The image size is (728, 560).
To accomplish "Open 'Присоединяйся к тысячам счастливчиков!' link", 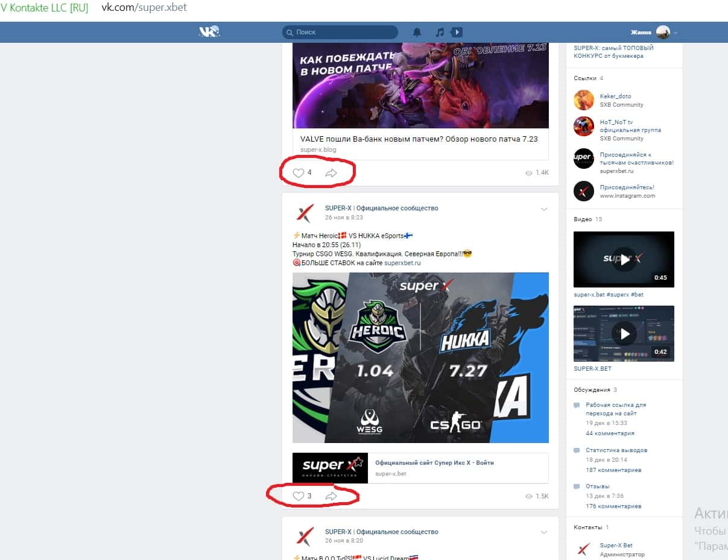I will tap(636, 159).
